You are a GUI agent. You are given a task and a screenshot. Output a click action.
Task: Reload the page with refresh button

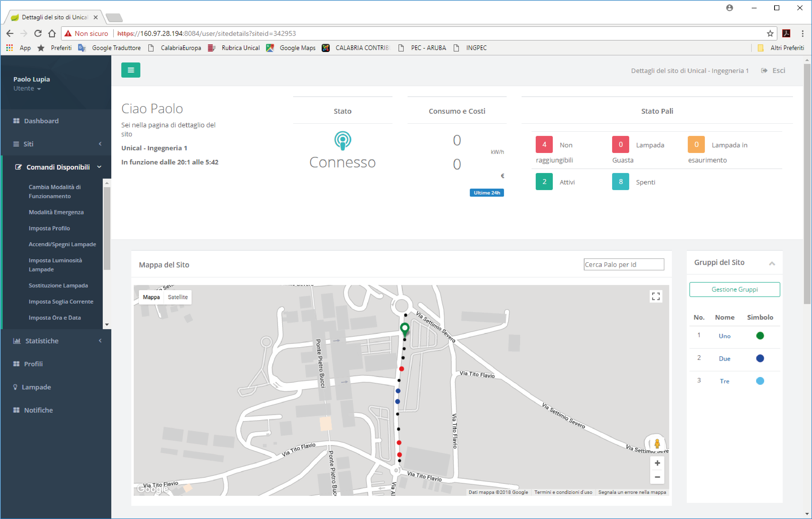[x=38, y=33]
